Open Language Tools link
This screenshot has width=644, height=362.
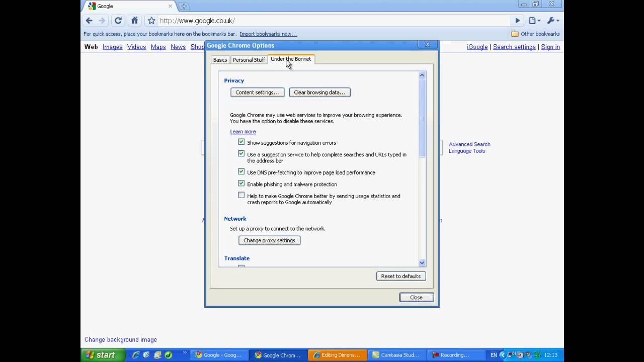[467, 151]
